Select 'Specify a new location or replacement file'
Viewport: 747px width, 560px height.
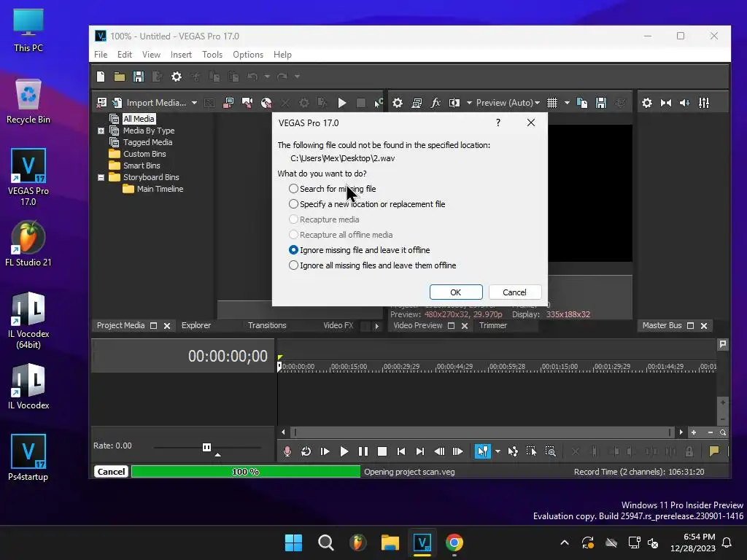tap(367, 204)
